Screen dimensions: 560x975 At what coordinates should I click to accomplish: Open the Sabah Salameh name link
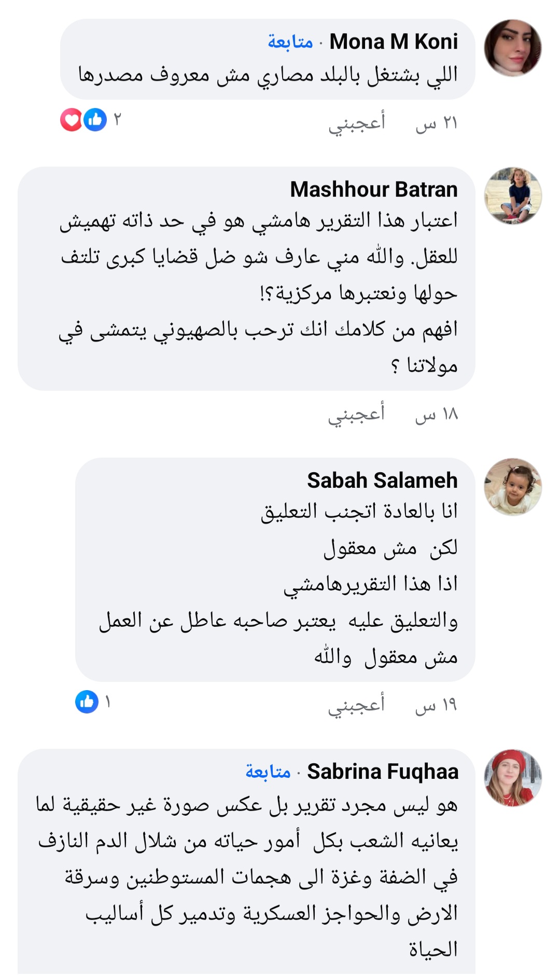click(x=382, y=480)
